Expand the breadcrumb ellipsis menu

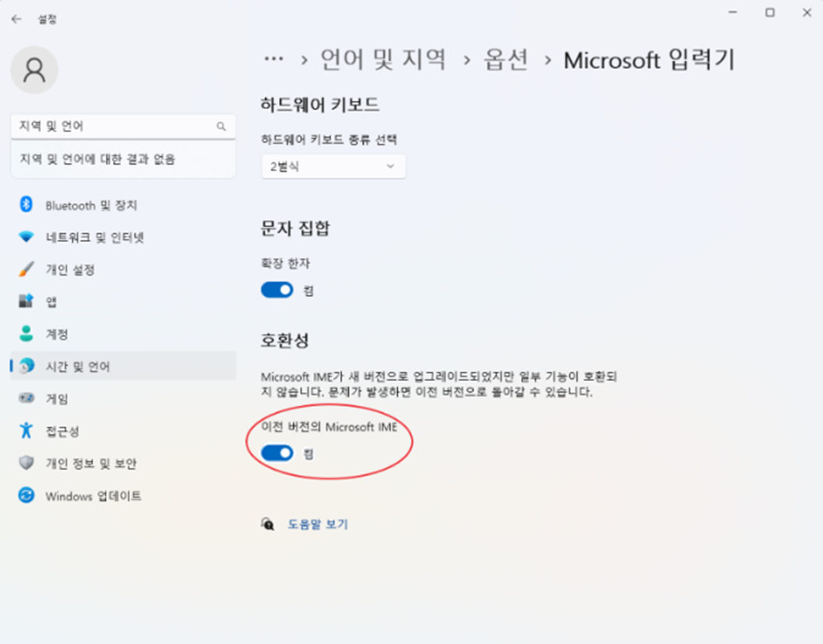(x=273, y=59)
